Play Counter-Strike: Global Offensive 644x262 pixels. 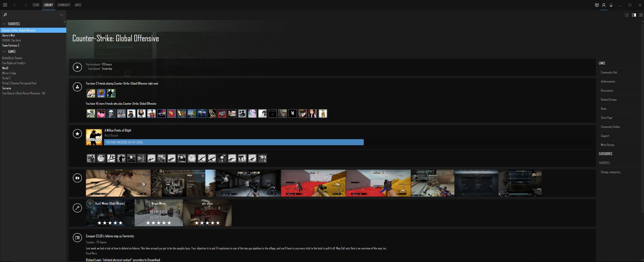pyautogui.click(x=77, y=67)
